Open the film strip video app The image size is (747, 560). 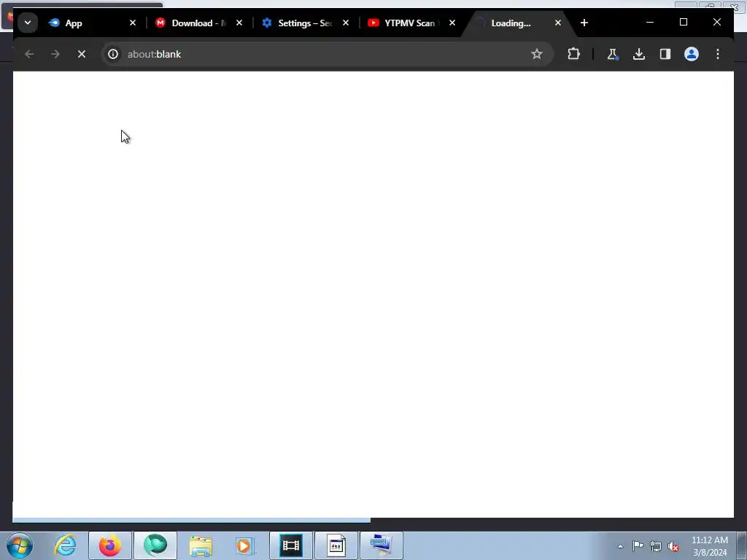[x=291, y=545]
